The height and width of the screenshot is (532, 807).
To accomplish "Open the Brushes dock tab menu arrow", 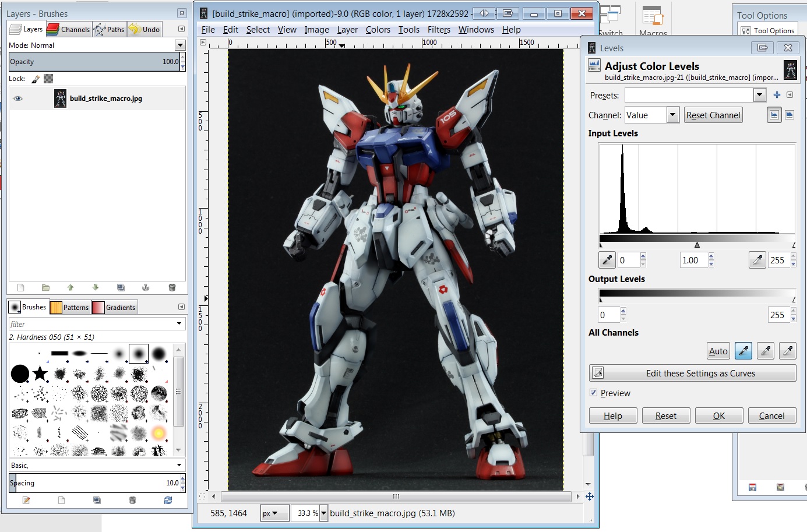I will pyautogui.click(x=181, y=307).
